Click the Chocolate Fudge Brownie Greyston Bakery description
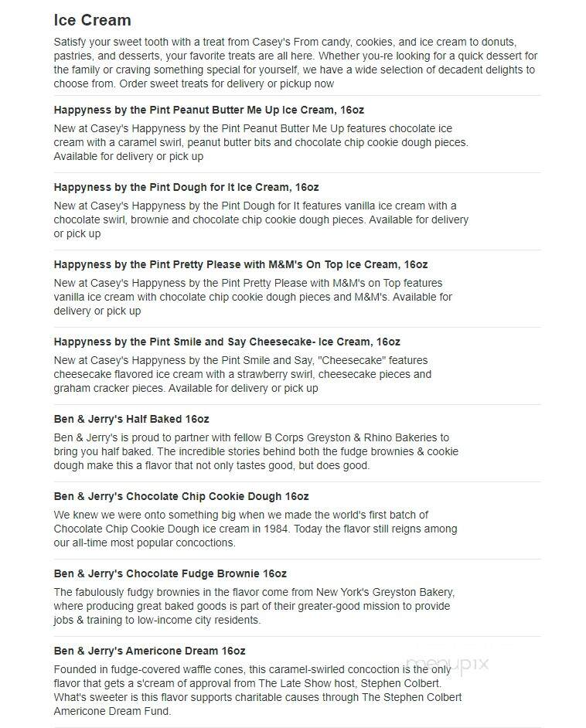This screenshot has height=728, width=586. pyautogui.click(x=254, y=606)
